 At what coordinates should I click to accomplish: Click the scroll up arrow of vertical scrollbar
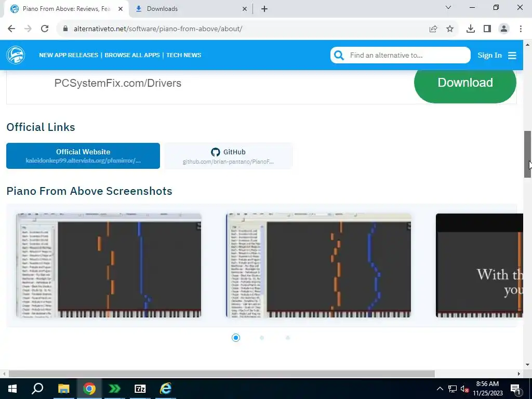pos(527,45)
